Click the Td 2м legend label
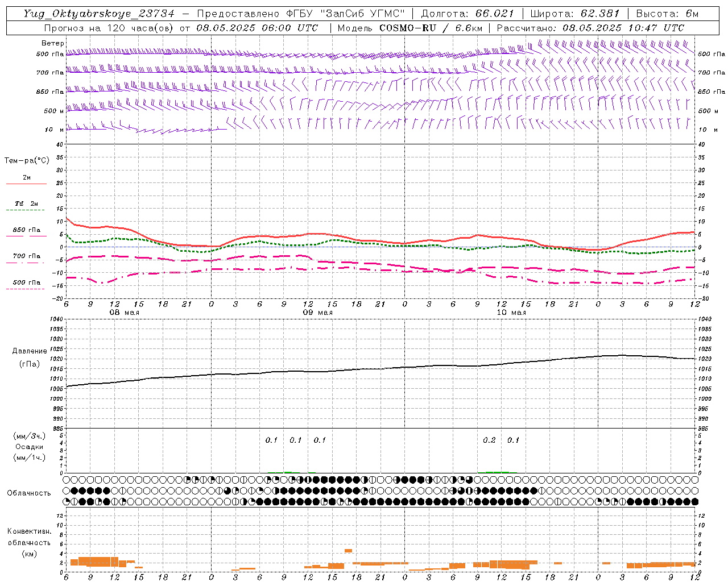 [x=27, y=203]
